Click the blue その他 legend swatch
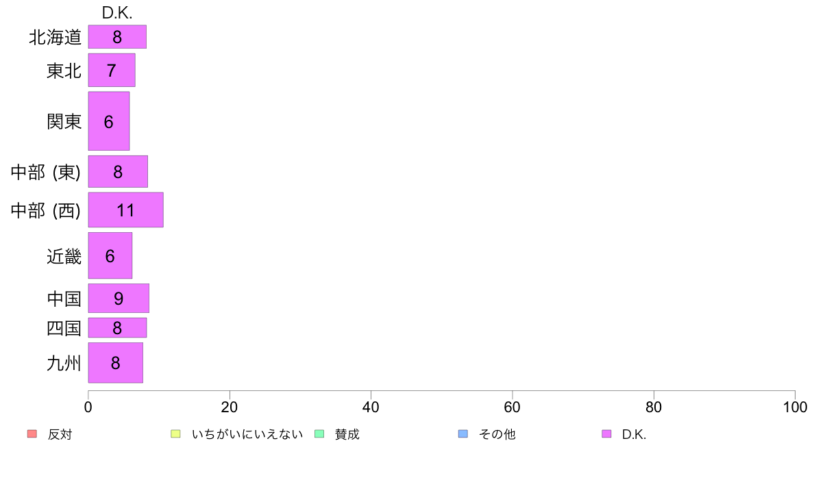The height and width of the screenshot is (504, 814). pos(463,434)
